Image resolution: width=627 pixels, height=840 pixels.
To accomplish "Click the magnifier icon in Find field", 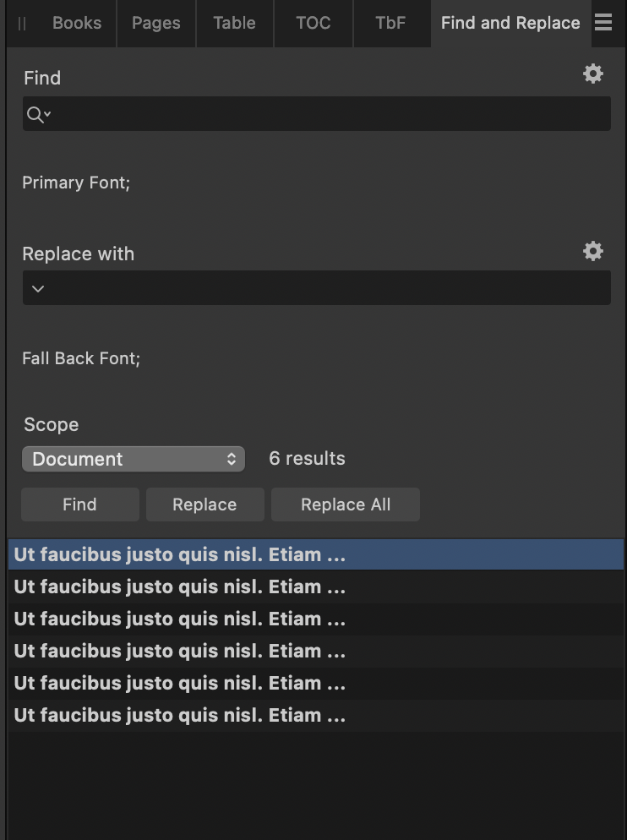I will coord(33,113).
